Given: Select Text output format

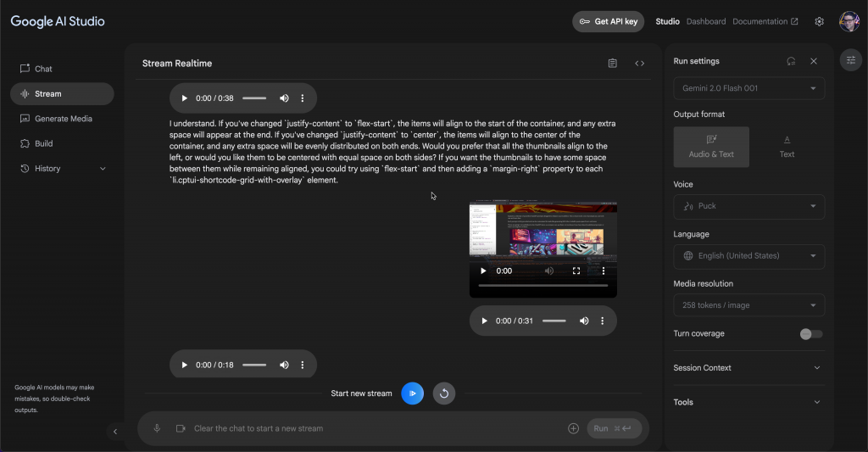Looking at the screenshot, I should click(x=787, y=147).
